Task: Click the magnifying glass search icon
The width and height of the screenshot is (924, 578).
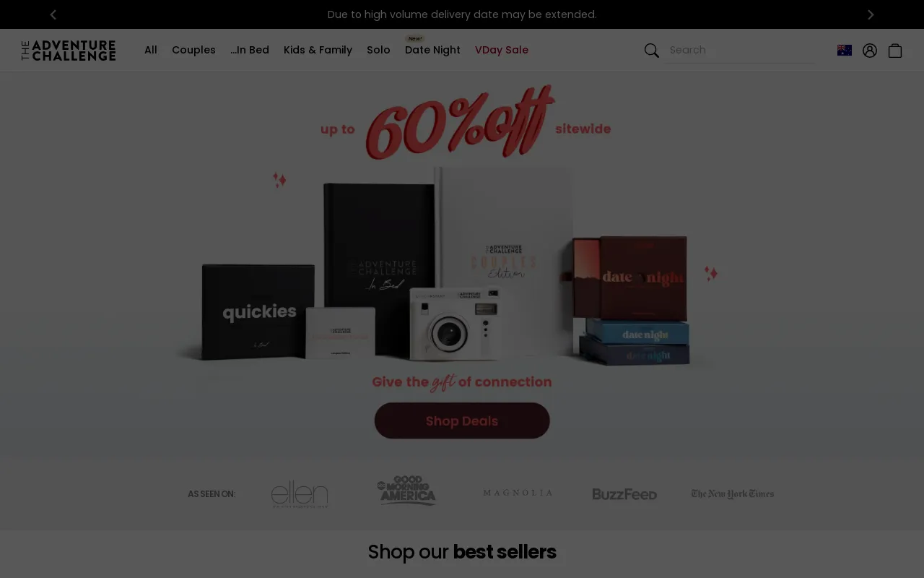Action: [651, 50]
